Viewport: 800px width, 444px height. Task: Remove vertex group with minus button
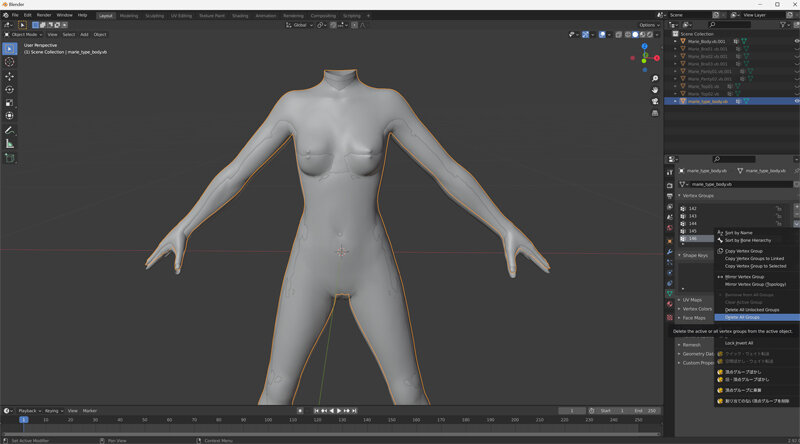(x=796, y=214)
